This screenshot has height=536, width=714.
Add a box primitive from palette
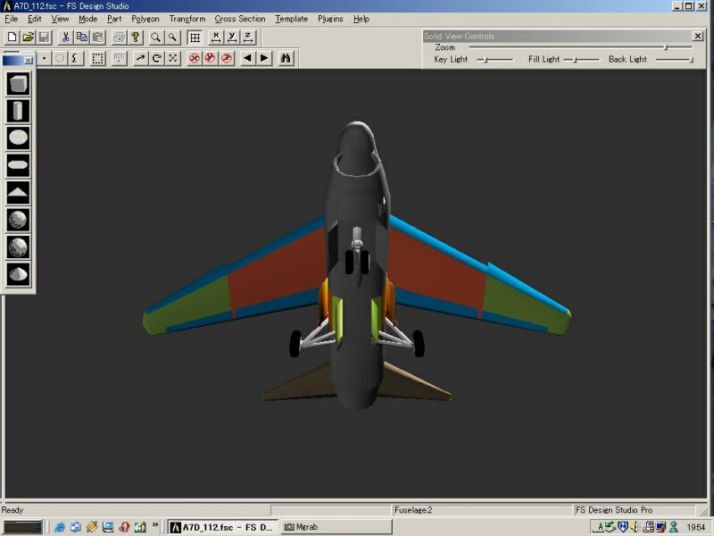tap(18, 84)
